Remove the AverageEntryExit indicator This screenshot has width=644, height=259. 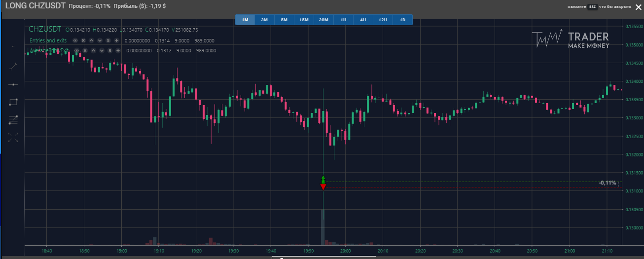(85, 50)
